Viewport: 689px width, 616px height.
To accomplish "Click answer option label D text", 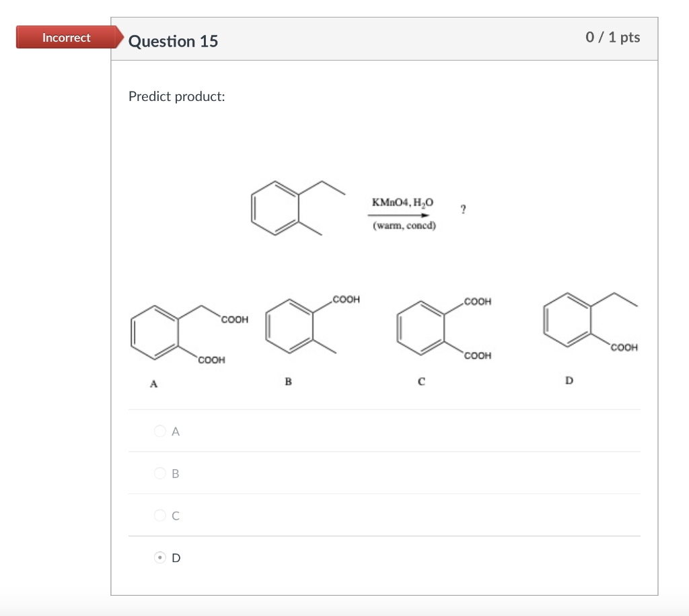I will click(x=176, y=557).
